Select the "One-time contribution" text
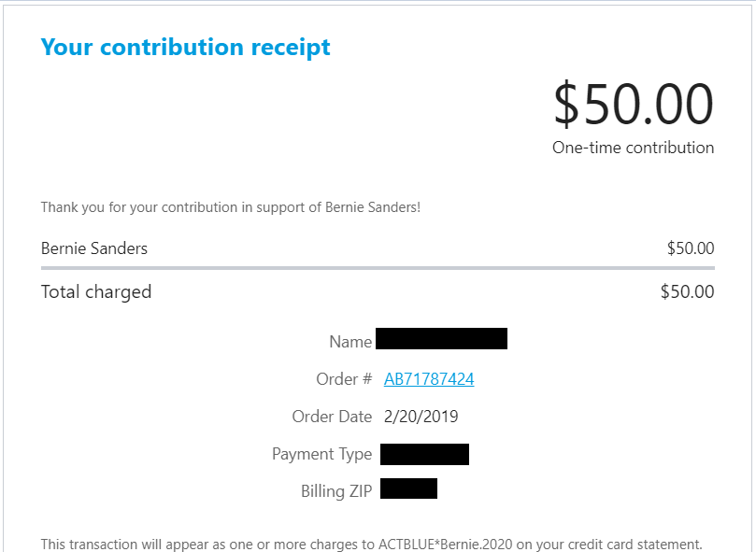This screenshot has width=756, height=552. click(x=633, y=148)
